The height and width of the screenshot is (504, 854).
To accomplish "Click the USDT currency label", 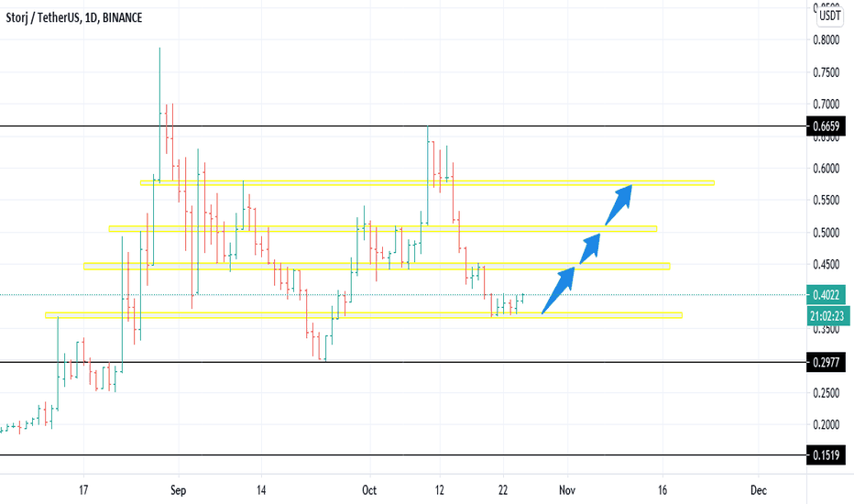I will tap(830, 16).
